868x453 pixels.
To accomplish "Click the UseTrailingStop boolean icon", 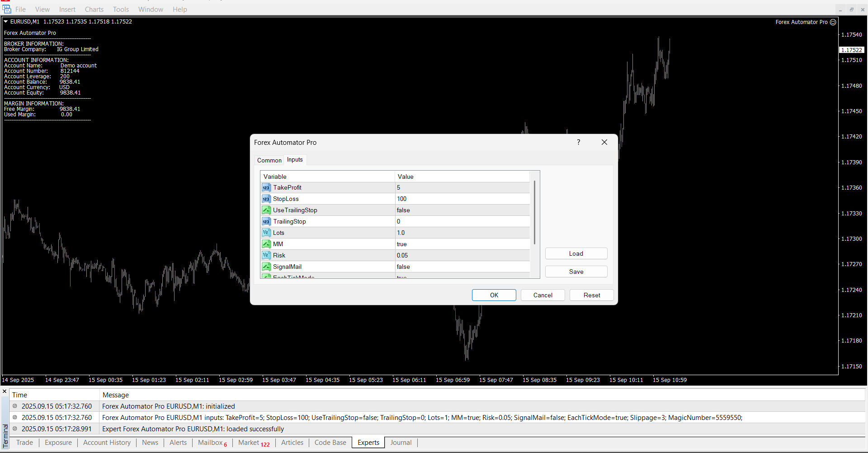I will click(266, 210).
